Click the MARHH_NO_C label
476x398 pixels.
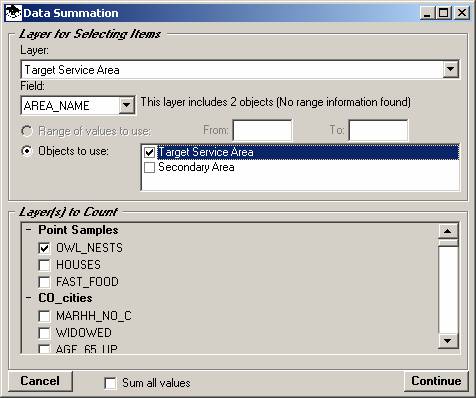[94, 316]
